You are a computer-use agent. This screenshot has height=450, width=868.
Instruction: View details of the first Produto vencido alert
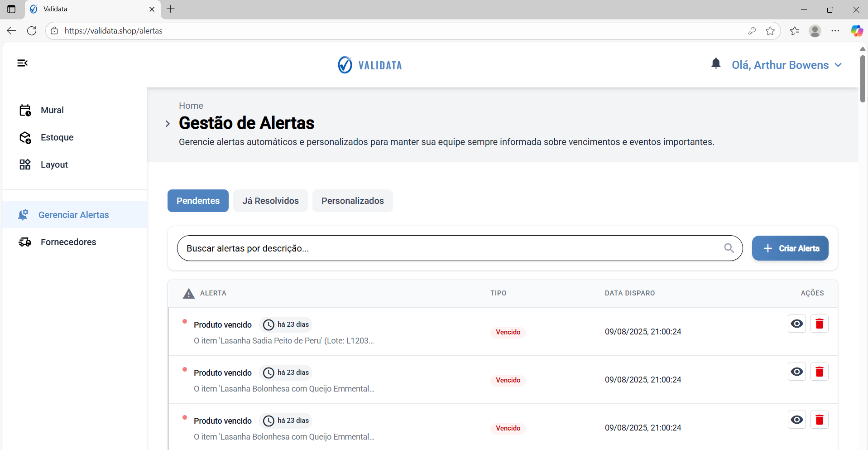point(796,323)
